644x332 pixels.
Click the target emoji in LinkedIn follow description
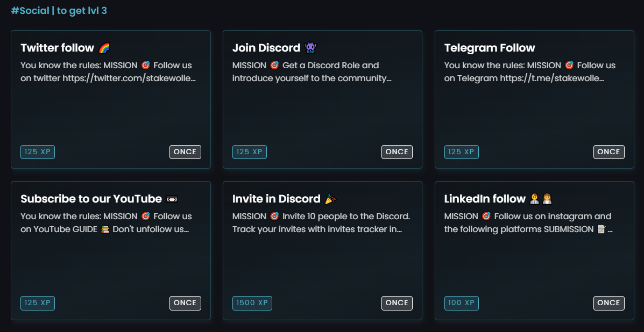point(486,216)
